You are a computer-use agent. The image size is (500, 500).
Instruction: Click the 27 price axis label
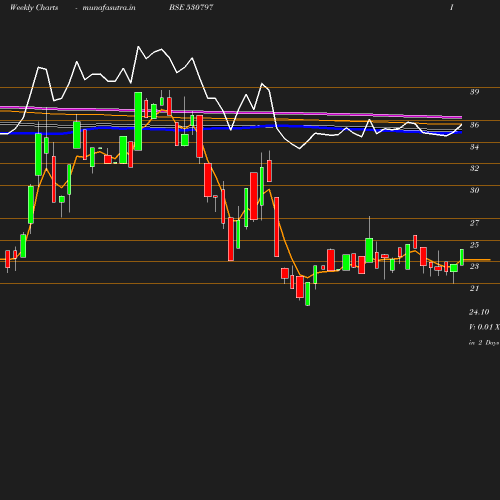click(x=475, y=223)
